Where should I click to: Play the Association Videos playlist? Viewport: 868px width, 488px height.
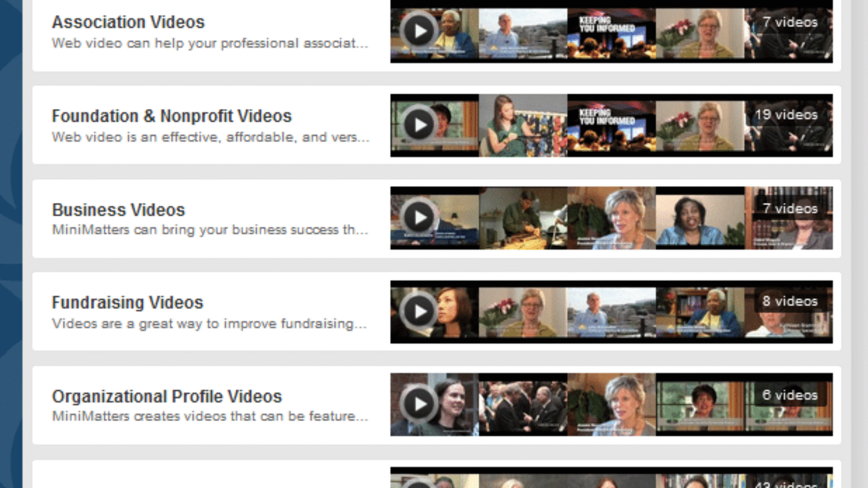point(419,31)
